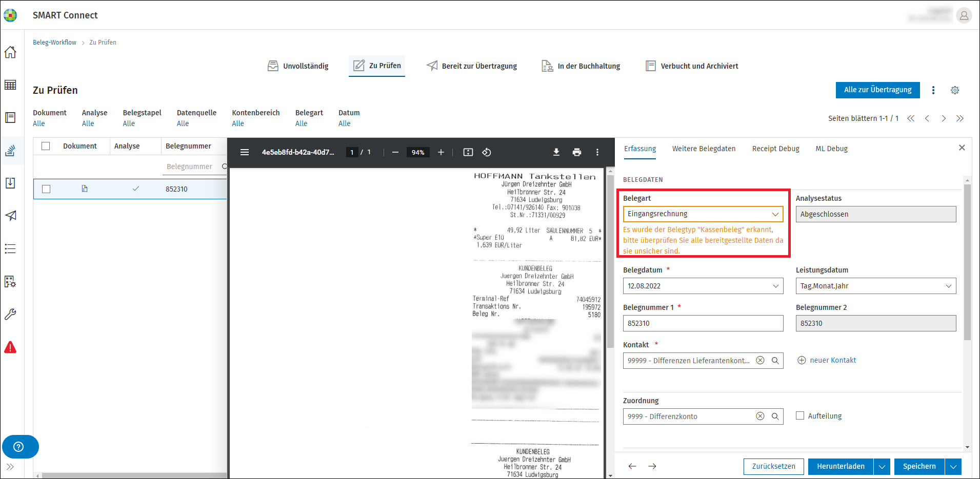Tick the checkbox for row 852310
The height and width of the screenshot is (479, 980).
tap(46, 189)
